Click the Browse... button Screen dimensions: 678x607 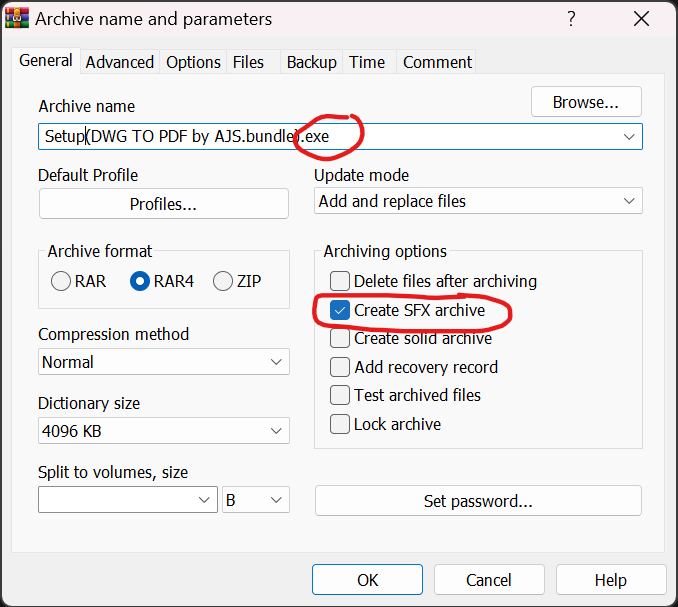[586, 102]
